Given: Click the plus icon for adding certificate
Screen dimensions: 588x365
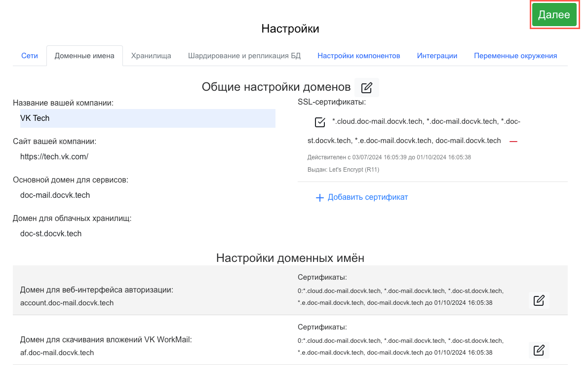Looking at the screenshot, I should tap(319, 198).
